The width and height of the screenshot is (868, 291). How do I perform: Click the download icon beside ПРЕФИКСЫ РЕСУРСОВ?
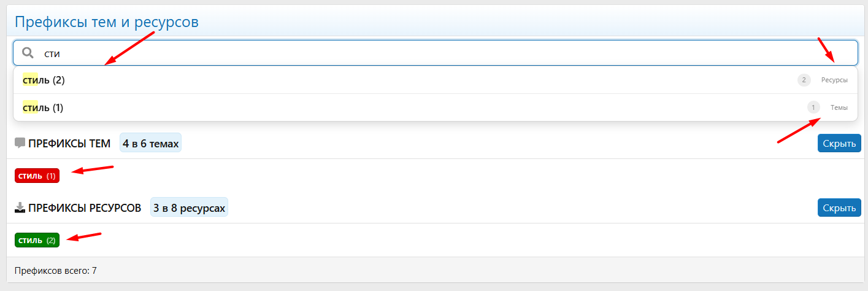click(20, 208)
